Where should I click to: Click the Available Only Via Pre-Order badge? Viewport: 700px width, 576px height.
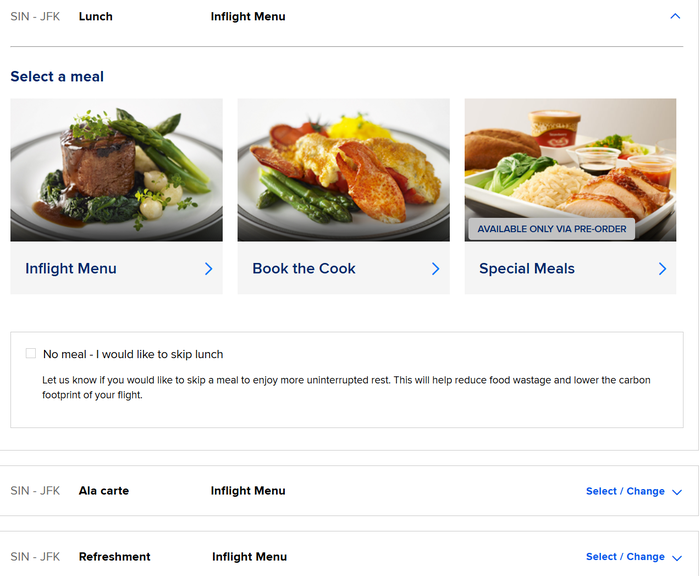coord(552,229)
